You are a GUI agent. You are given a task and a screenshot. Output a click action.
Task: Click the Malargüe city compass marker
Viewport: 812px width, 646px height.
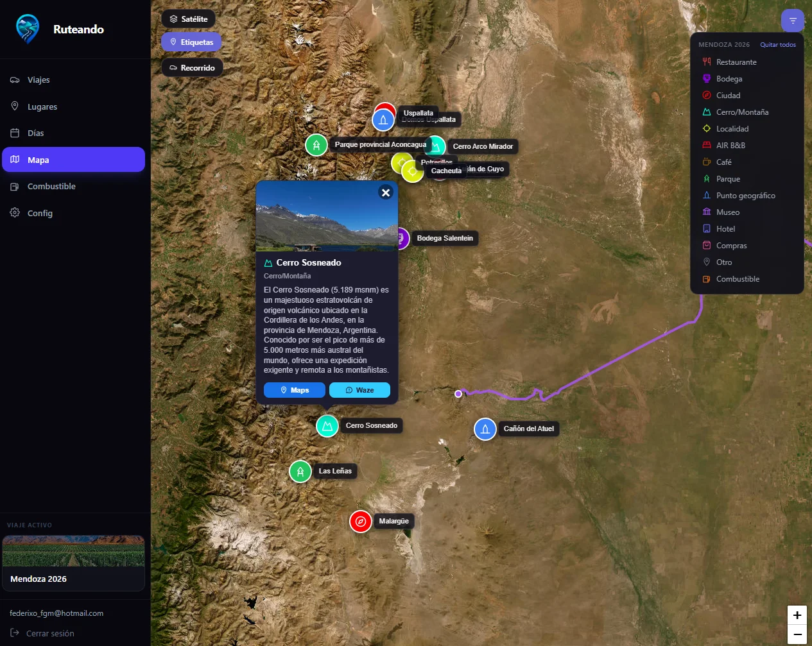click(x=361, y=522)
